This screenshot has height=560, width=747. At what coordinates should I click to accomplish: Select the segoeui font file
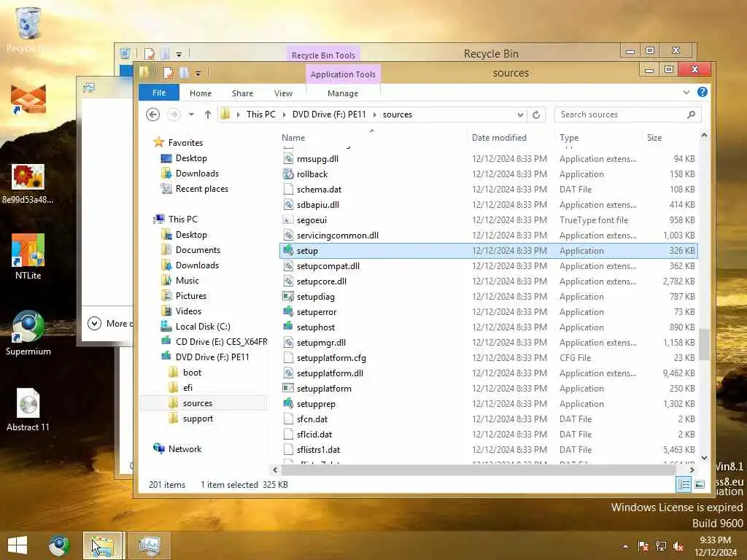[311, 220]
